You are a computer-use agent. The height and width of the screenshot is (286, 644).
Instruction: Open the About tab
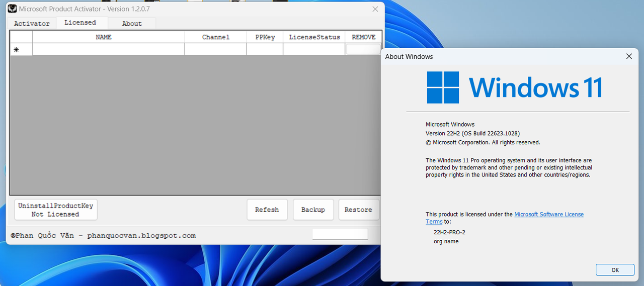pos(132,24)
